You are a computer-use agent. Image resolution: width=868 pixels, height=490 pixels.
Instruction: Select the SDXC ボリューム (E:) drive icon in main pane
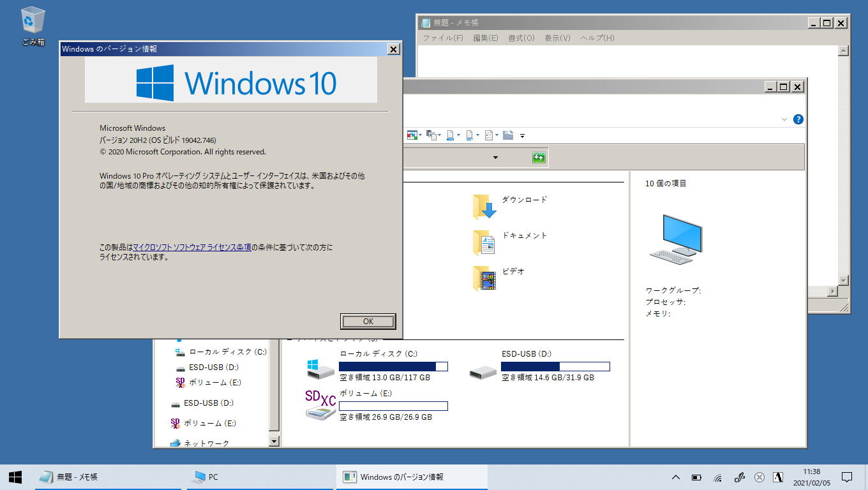(320, 405)
